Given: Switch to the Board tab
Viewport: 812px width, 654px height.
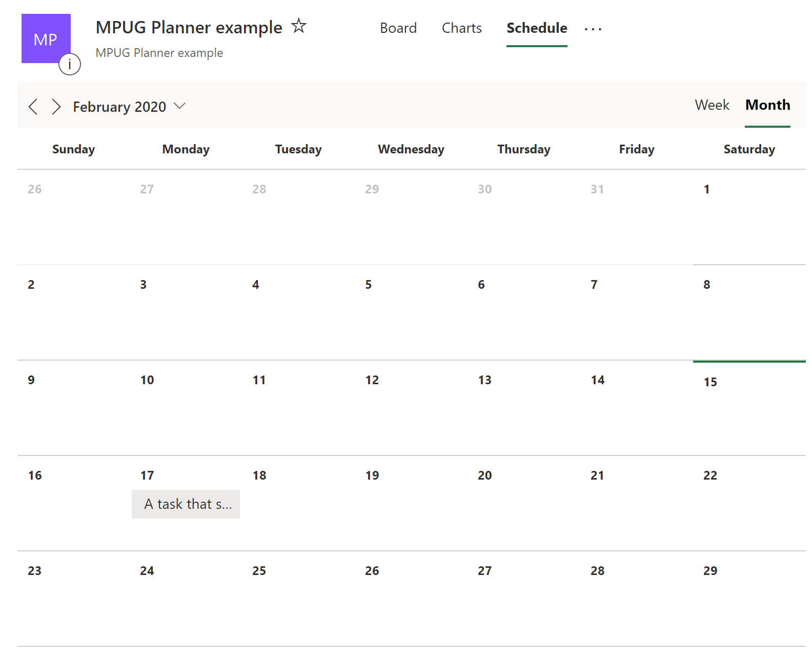Looking at the screenshot, I should [x=398, y=28].
